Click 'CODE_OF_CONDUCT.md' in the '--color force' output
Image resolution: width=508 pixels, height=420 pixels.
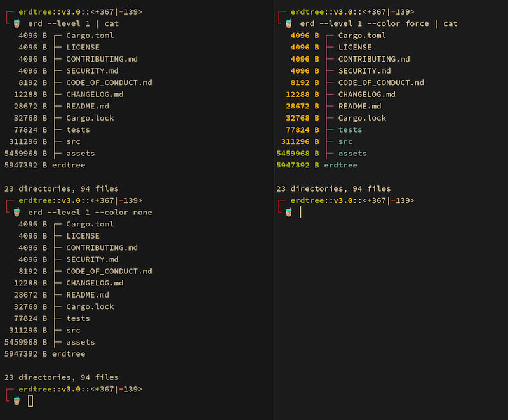click(381, 82)
